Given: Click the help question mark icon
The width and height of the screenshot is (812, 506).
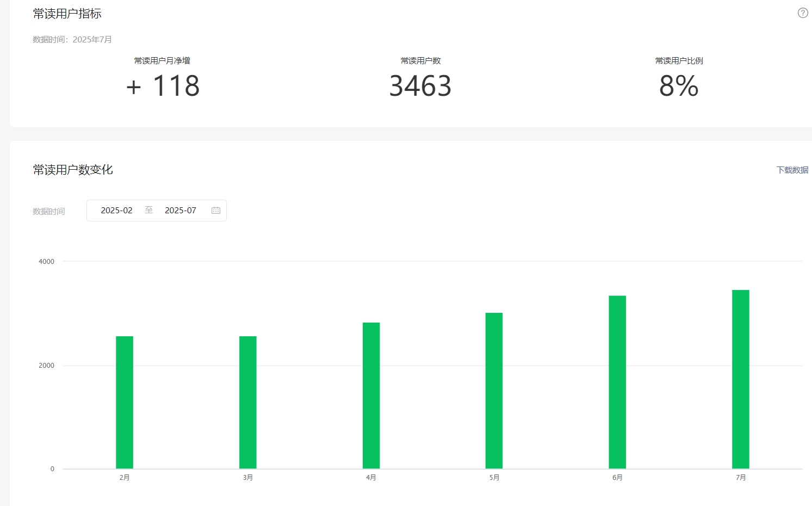Looking at the screenshot, I should pyautogui.click(x=803, y=13).
